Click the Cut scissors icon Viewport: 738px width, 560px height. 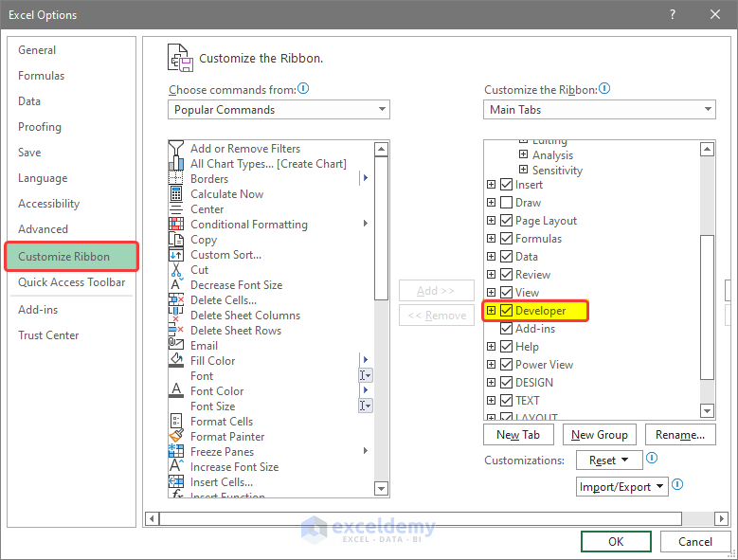tap(176, 270)
